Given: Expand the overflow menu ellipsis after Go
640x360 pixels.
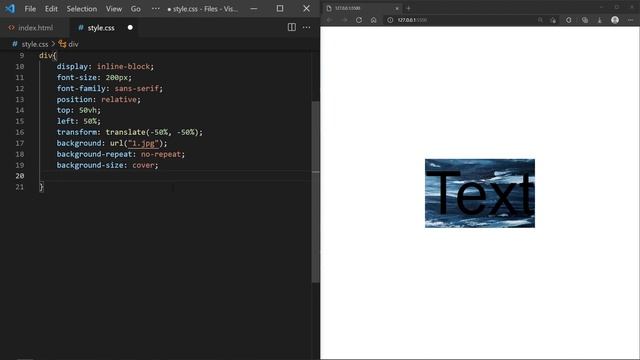Looking at the screenshot, I should tap(156, 9).
